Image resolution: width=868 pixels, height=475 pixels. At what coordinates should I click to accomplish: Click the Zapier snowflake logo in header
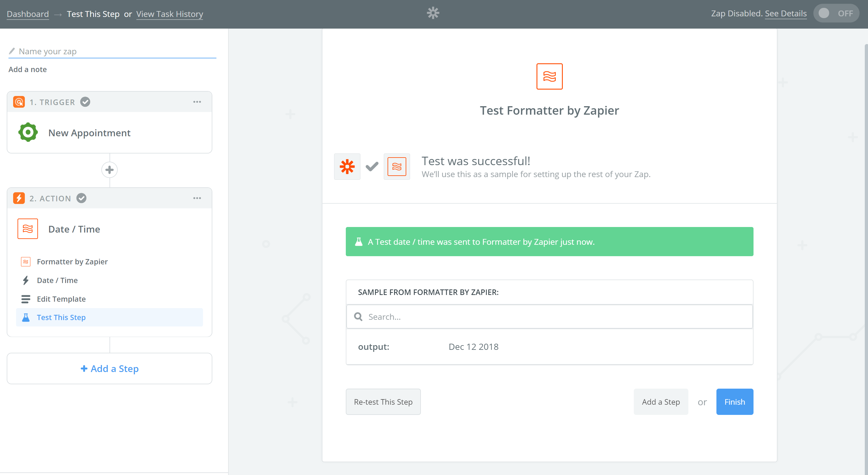[x=433, y=13]
